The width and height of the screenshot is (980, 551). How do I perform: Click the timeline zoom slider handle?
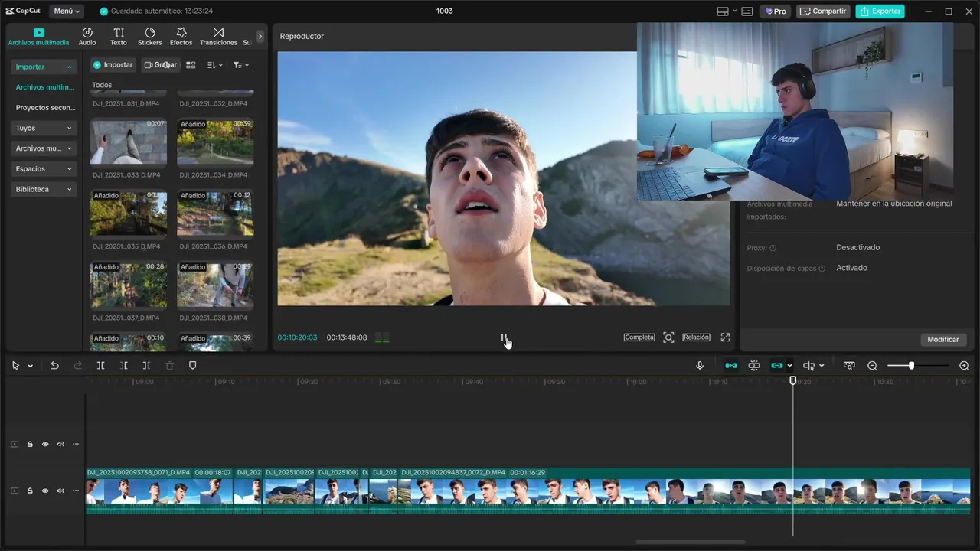click(x=911, y=366)
